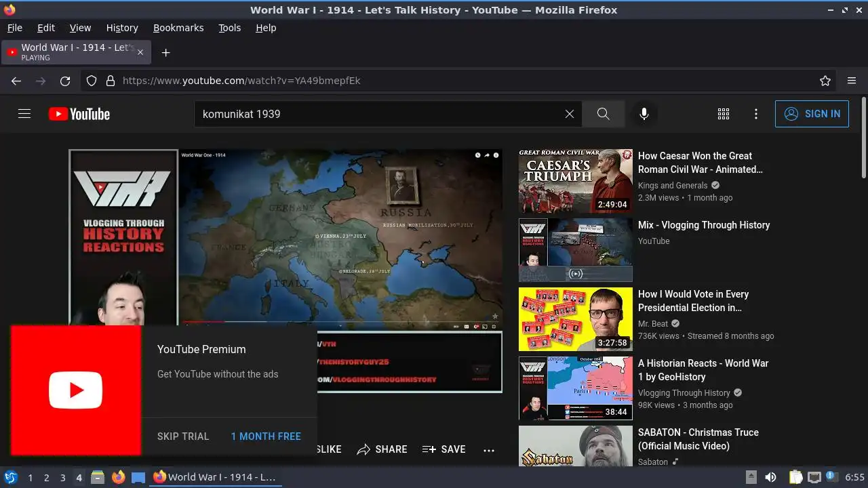Open the Edit menu
This screenshot has height=488, width=868.
pos(46,28)
